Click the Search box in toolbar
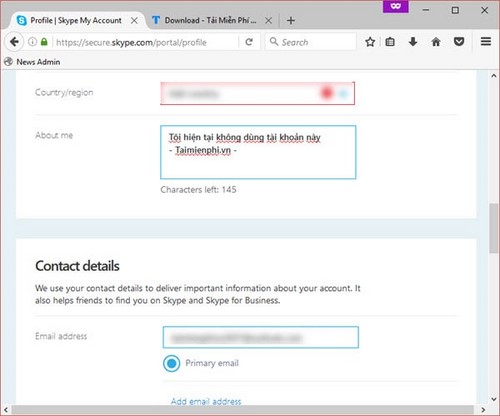Screen dimensions: 500x416 point(311,42)
